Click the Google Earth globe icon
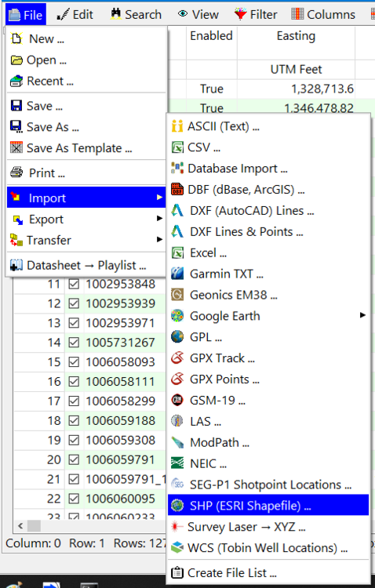375x588 pixels. click(x=177, y=316)
